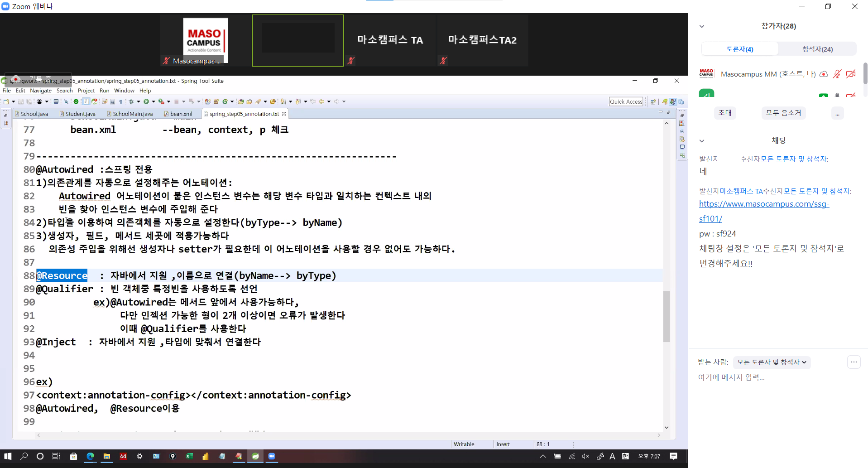Open the masocampus.com link in chat
This screenshot has width=868, height=468.
coord(764,204)
